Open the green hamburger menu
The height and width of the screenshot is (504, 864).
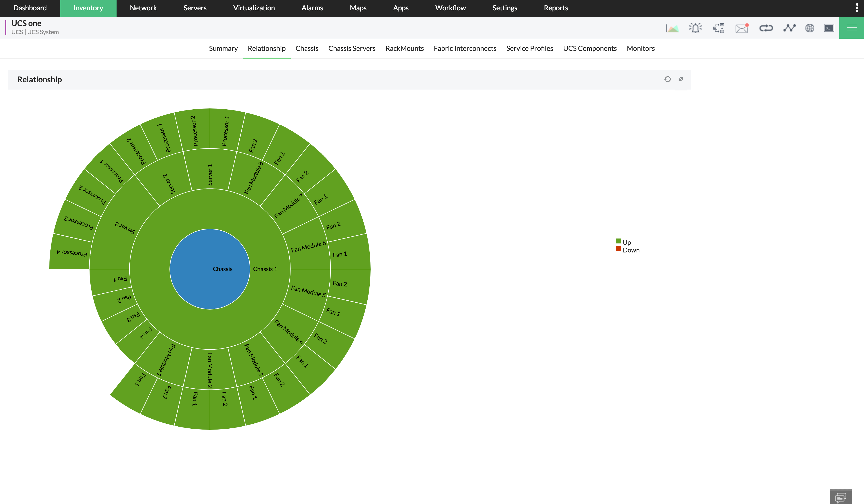tap(851, 28)
